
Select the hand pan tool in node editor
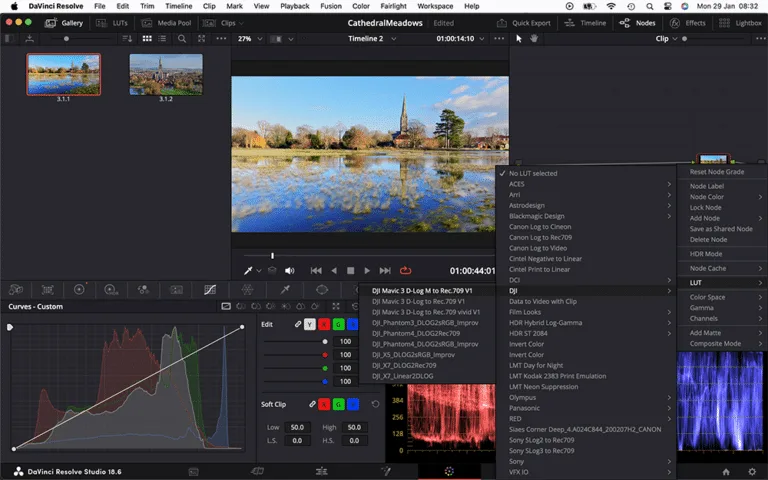[x=534, y=38]
